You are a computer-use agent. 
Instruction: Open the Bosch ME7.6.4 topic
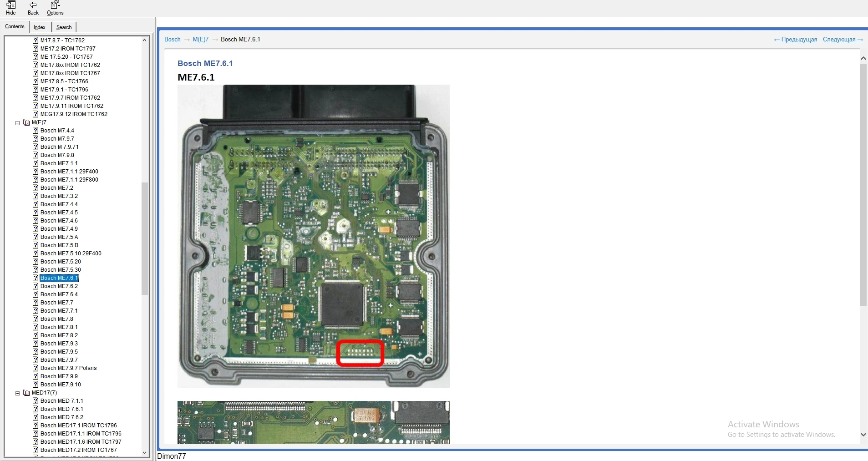click(59, 294)
